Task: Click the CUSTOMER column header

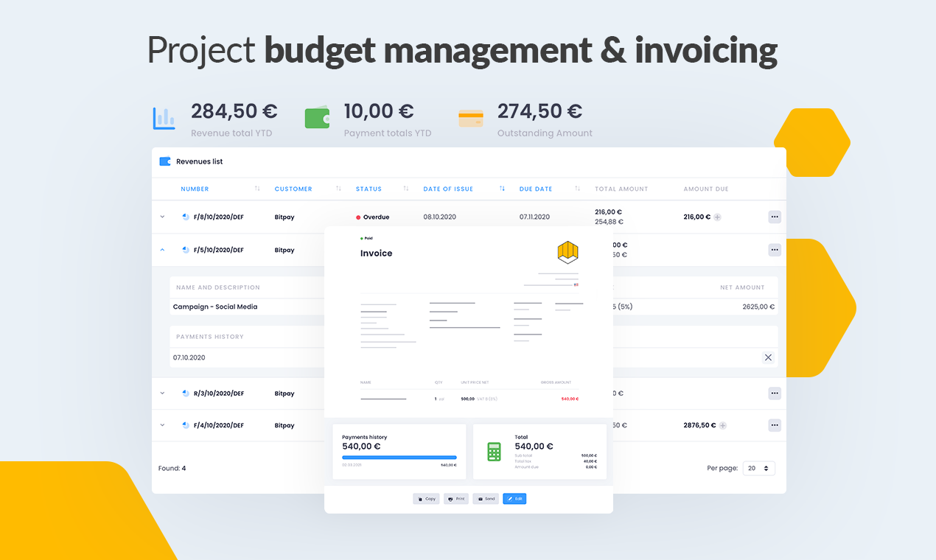Action: (293, 189)
